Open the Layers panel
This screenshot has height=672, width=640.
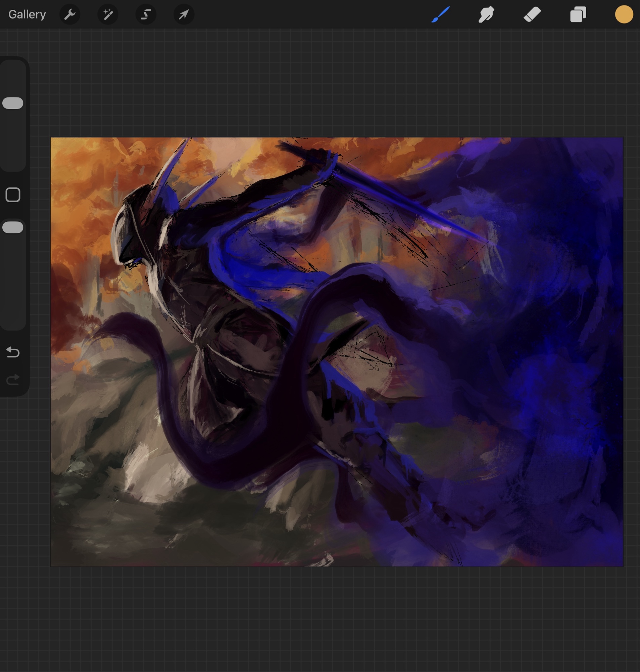(578, 14)
